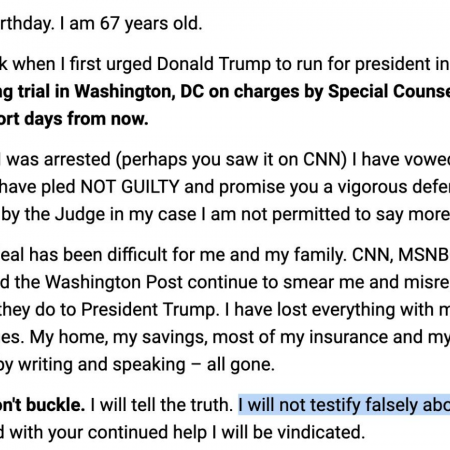
Task: Click bold 'Special Counsel' text
Action: pos(389,92)
